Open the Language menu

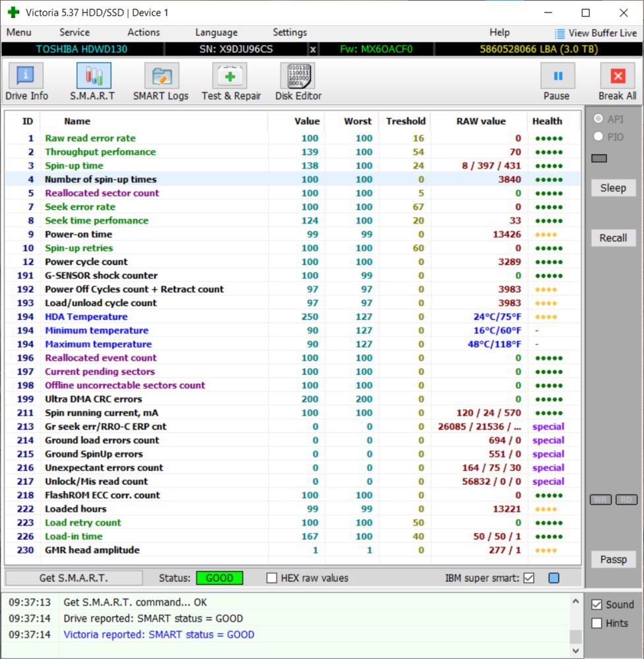tap(216, 32)
